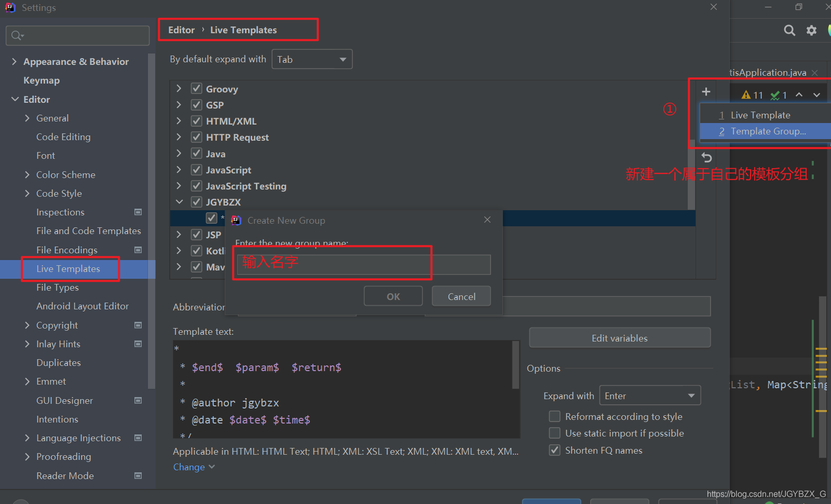Image resolution: width=831 pixels, height=504 pixels.
Task: Open the Code Editing settings page
Action: [x=63, y=137]
